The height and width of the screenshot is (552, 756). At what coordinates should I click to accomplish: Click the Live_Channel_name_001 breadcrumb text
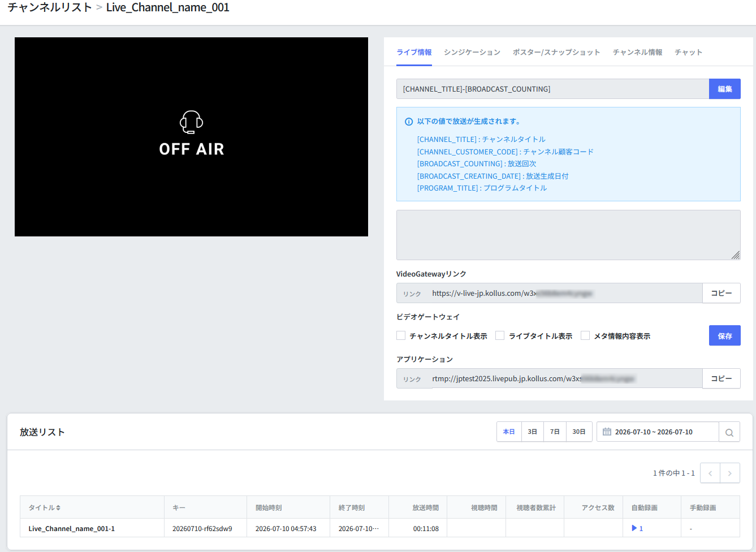point(168,7)
